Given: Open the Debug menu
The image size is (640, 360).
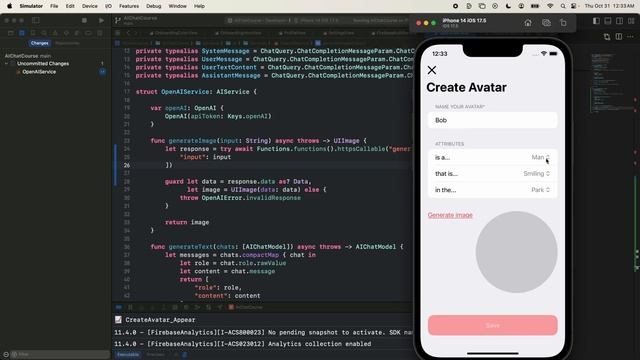Looking at the screenshot, I should point(153,6).
